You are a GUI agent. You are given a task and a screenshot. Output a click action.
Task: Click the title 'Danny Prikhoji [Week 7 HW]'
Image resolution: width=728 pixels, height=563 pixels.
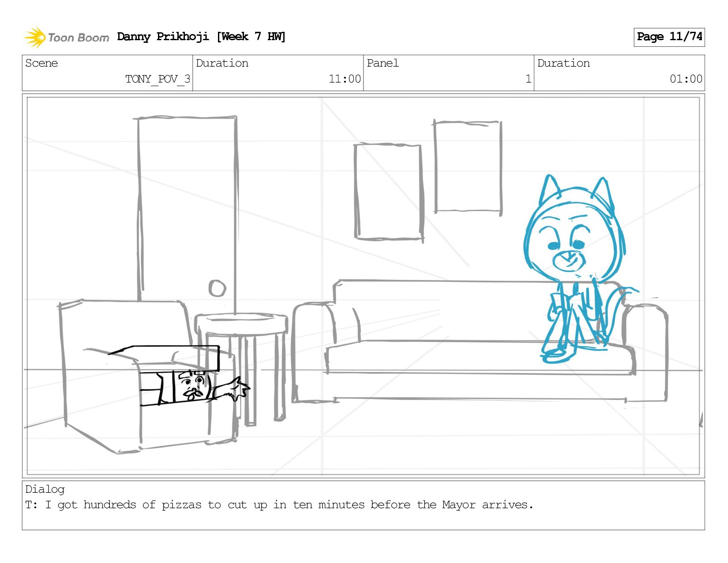[x=201, y=37]
